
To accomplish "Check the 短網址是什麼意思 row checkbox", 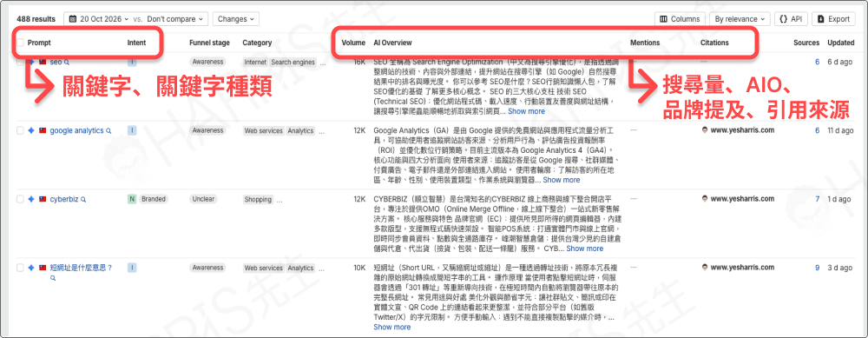I will click(x=20, y=268).
